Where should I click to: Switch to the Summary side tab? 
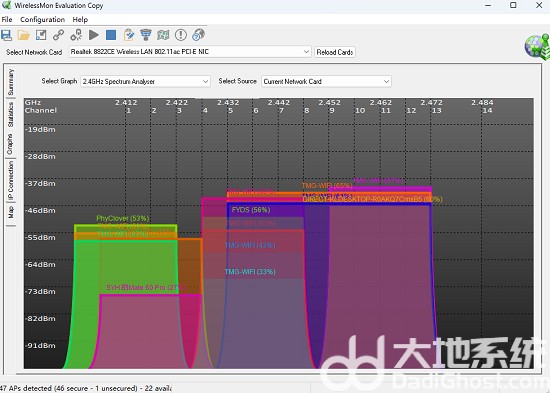(x=11, y=82)
